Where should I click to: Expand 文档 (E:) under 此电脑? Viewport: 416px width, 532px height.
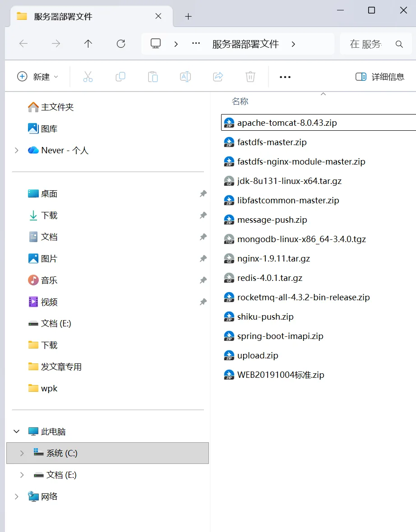(22, 475)
